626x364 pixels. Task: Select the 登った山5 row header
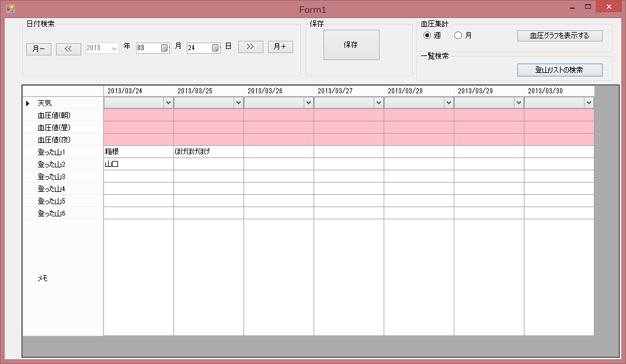click(x=63, y=201)
